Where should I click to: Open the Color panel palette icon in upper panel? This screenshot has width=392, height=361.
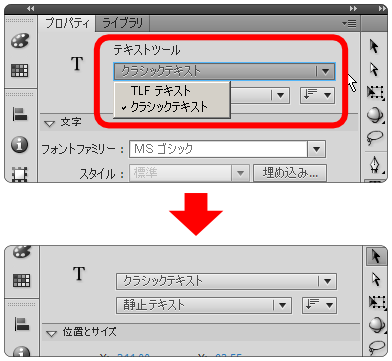(x=20, y=41)
